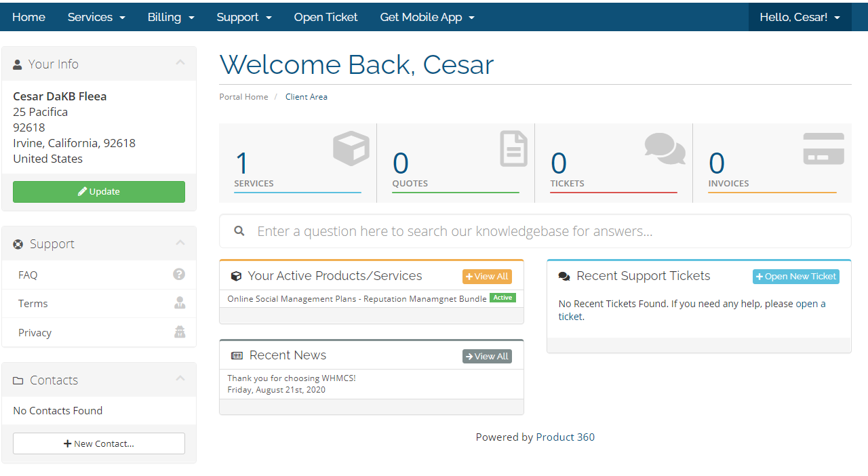Open the Home menu item
This screenshot has width=868, height=476.
[28, 17]
